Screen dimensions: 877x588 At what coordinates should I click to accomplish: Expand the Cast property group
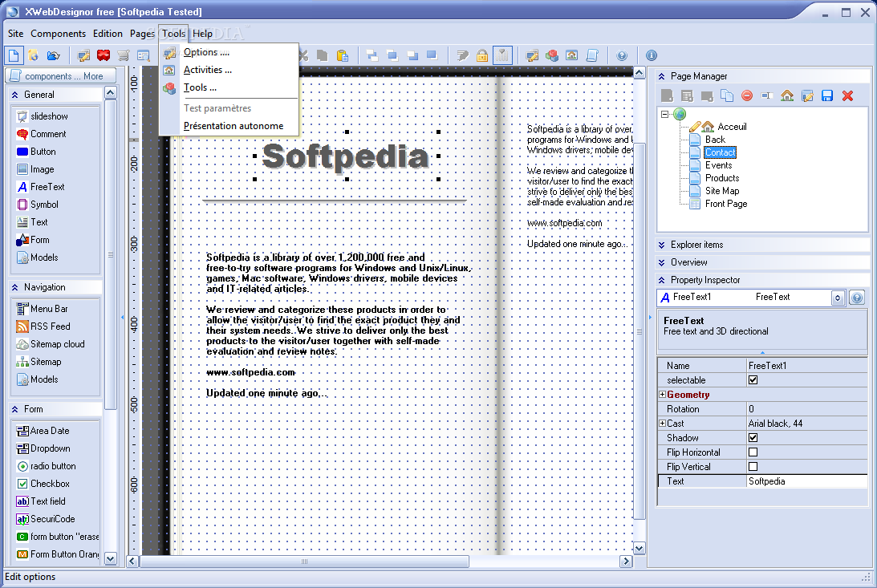[662, 424]
